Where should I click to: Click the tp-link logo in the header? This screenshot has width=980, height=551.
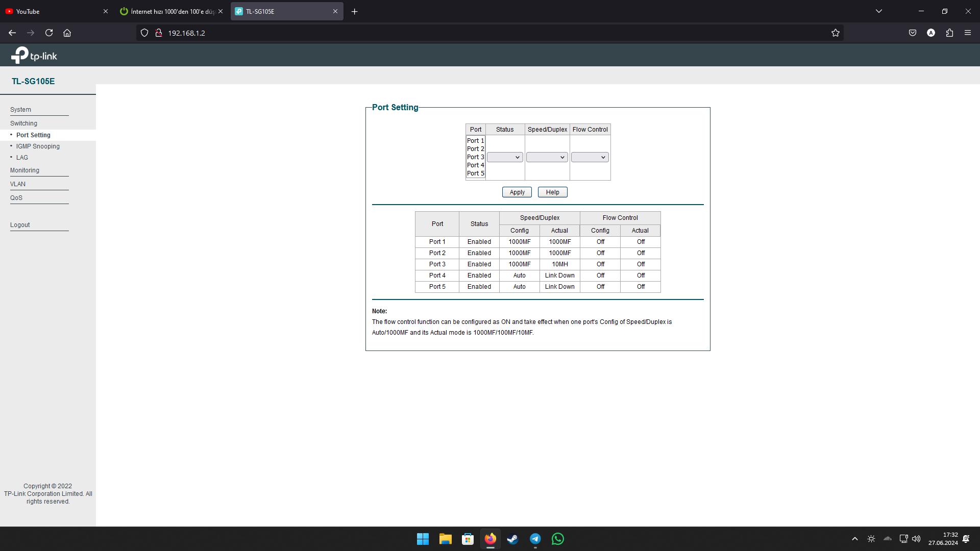[x=34, y=55]
